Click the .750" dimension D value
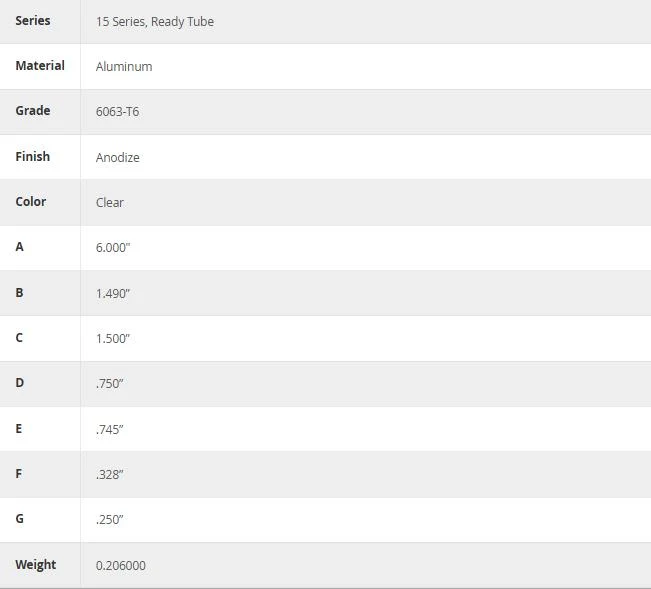The image size is (651, 589). click(x=110, y=384)
